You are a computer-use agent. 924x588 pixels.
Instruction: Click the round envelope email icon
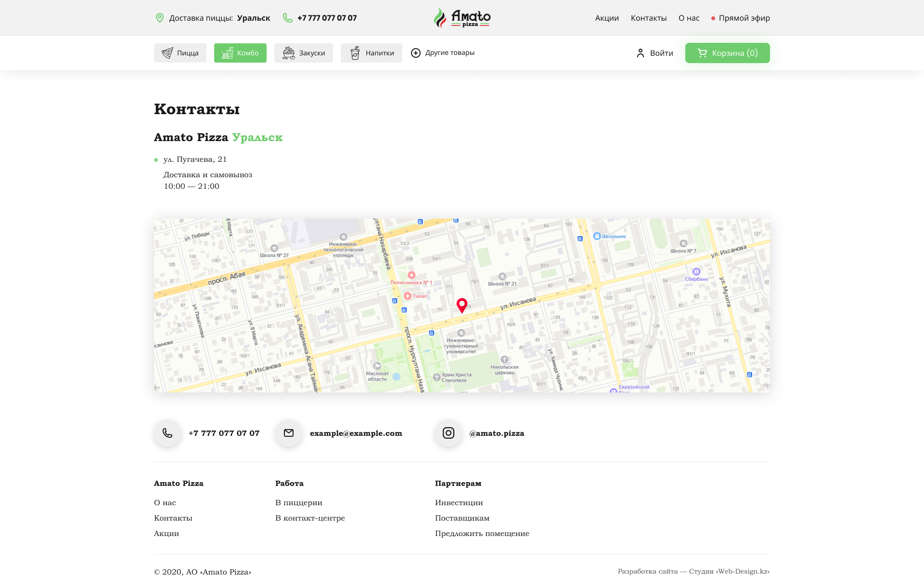[289, 433]
